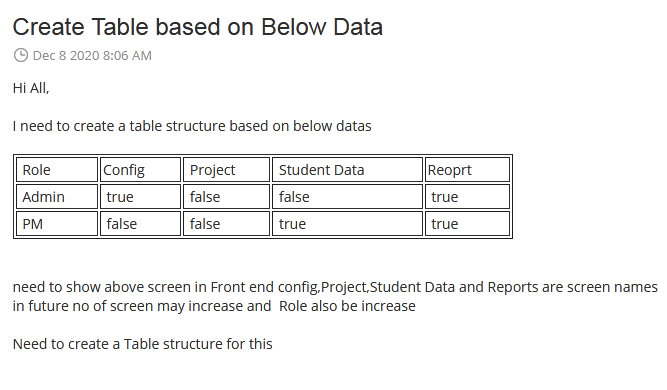Click the Admin row label cell
Screen dimensions: 667x390
tap(57, 196)
